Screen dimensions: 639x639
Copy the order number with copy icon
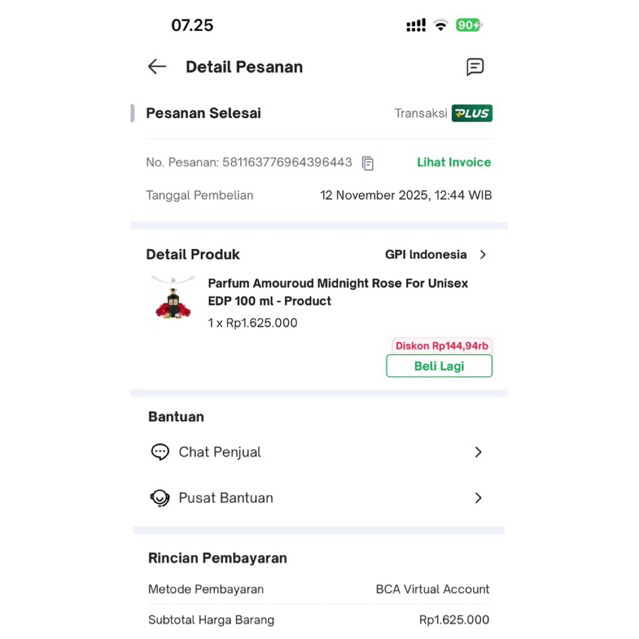(x=368, y=163)
